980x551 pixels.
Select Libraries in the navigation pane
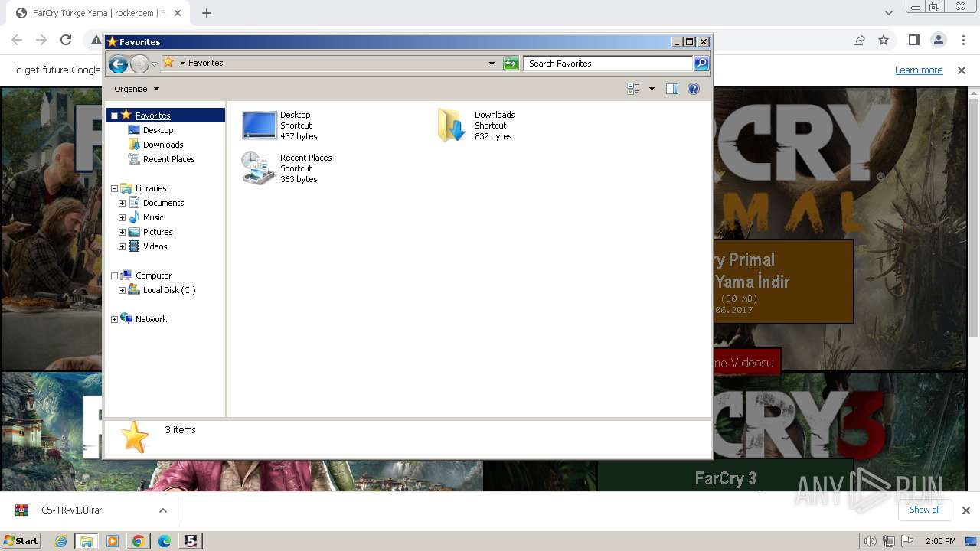click(151, 188)
